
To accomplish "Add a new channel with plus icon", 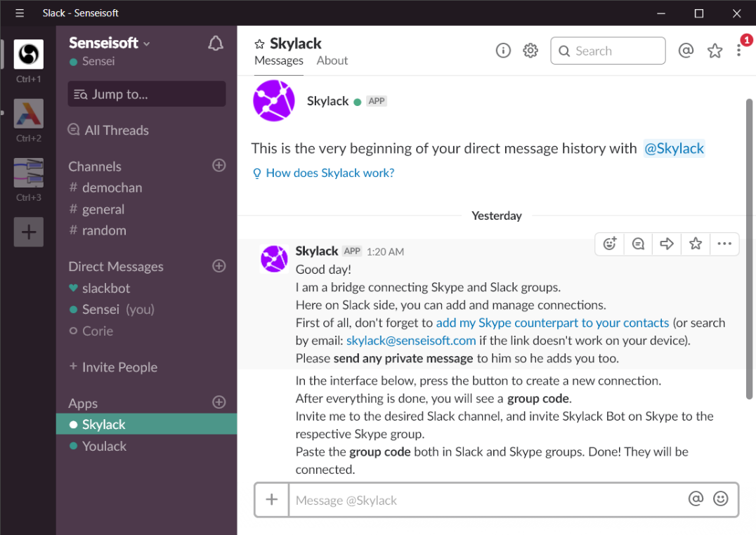I will pyautogui.click(x=219, y=165).
